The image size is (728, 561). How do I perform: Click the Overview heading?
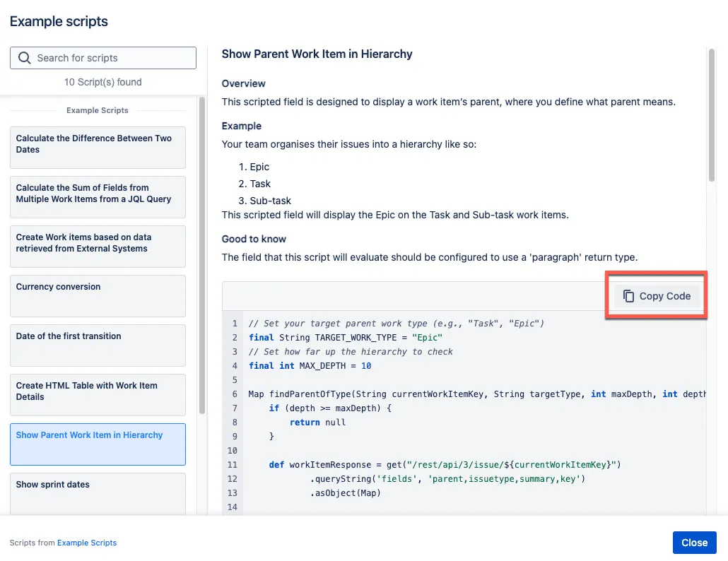243,83
